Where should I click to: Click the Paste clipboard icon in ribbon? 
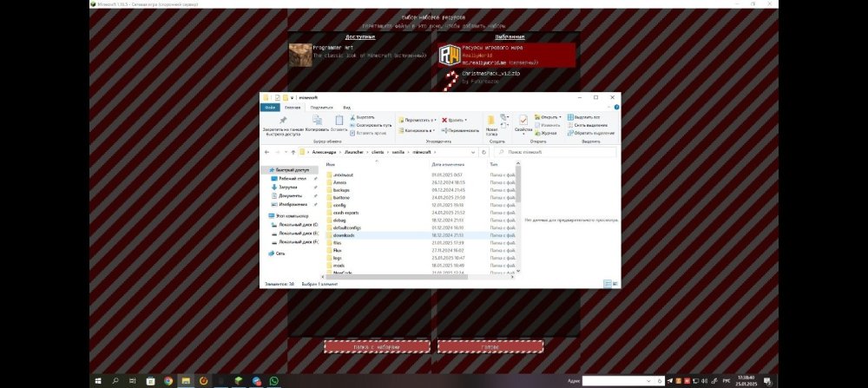(x=339, y=120)
